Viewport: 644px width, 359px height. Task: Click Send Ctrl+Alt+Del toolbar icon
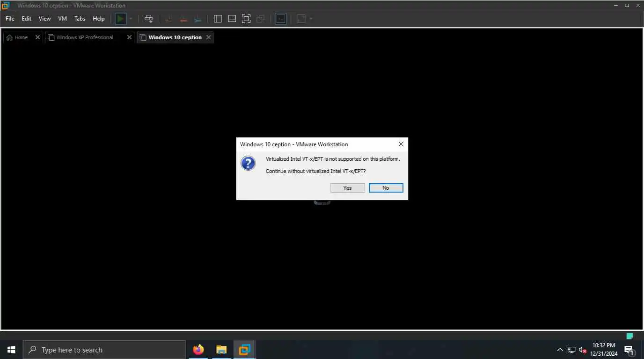point(148,19)
